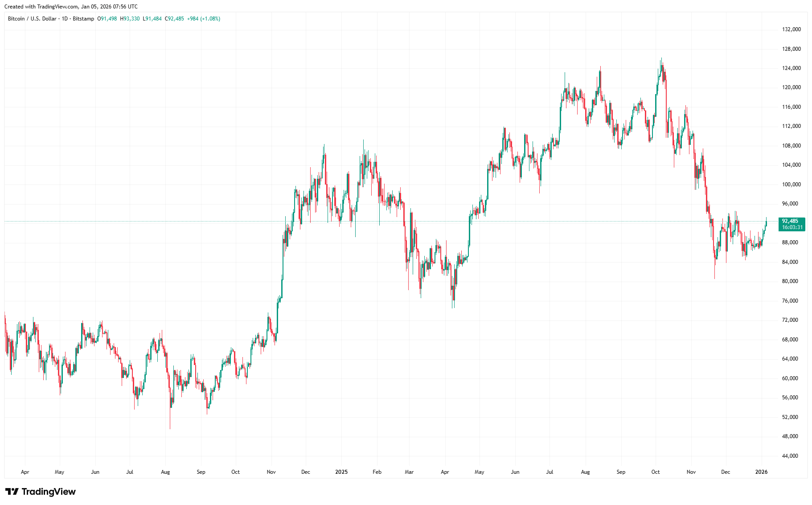Click the 16:03:31 candle countdown timer
This screenshot has height=505, width=812.
coord(792,227)
